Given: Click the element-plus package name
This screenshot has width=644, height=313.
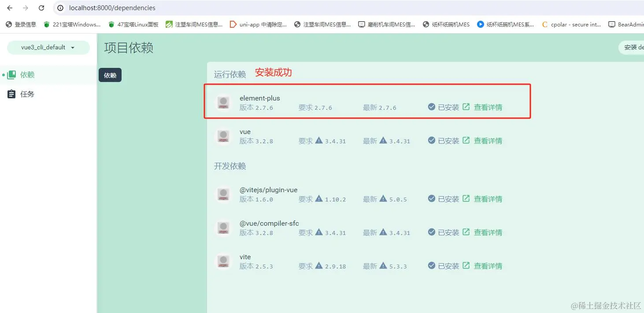Looking at the screenshot, I should click(260, 98).
